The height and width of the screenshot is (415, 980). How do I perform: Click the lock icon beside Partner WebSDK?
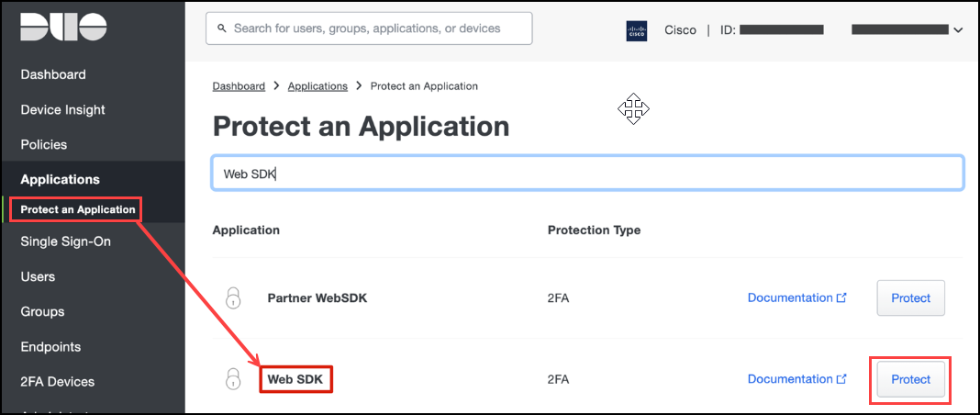[x=232, y=298]
